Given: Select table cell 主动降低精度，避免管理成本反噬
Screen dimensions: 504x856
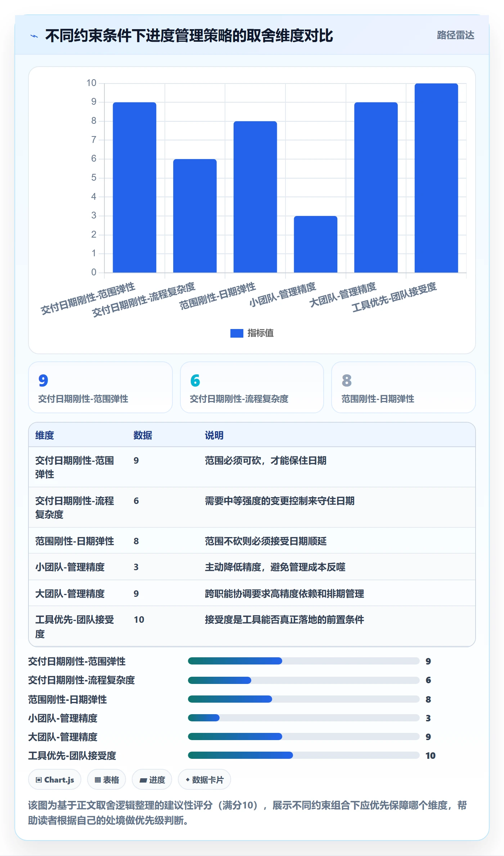Looking at the screenshot, I should [x=275, y=567].
